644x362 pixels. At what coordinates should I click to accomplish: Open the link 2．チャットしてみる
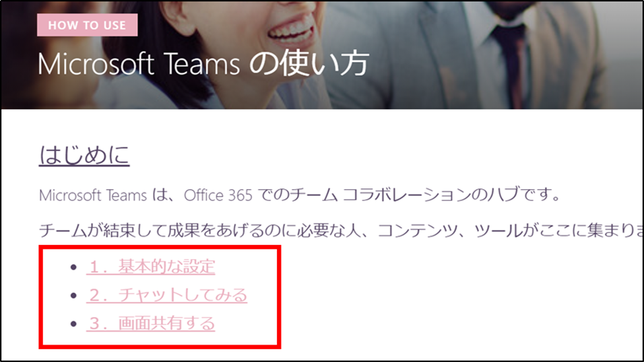click(167, 295)
